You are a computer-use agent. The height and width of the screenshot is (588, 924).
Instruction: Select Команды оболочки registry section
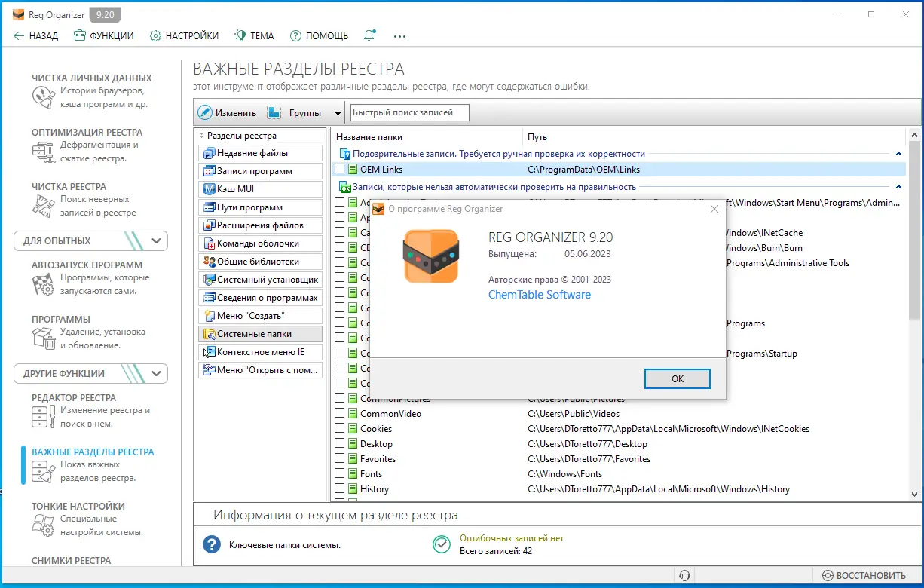260,243
